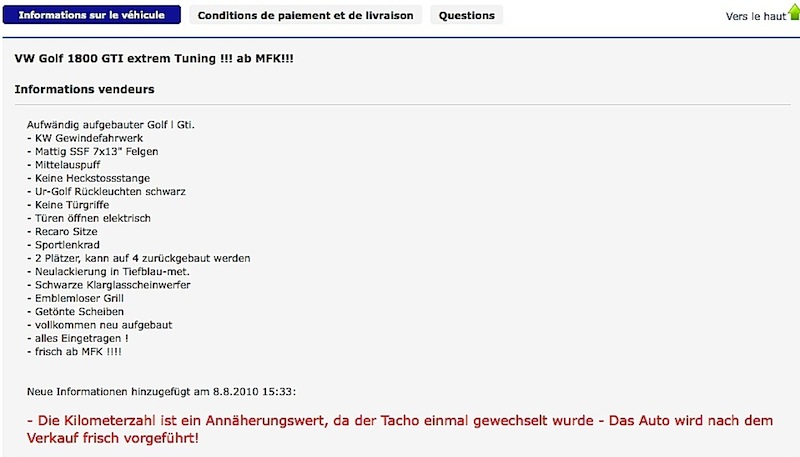Click the Sportlenkrad entry
This screenshot has height=457, width=800.
(63, 245)
